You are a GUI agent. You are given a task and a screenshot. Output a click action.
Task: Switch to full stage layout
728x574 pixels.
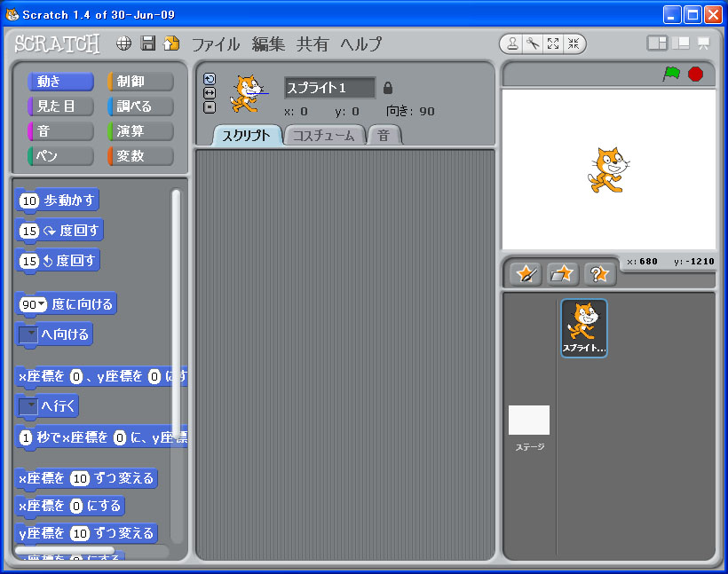pos(681,43)
